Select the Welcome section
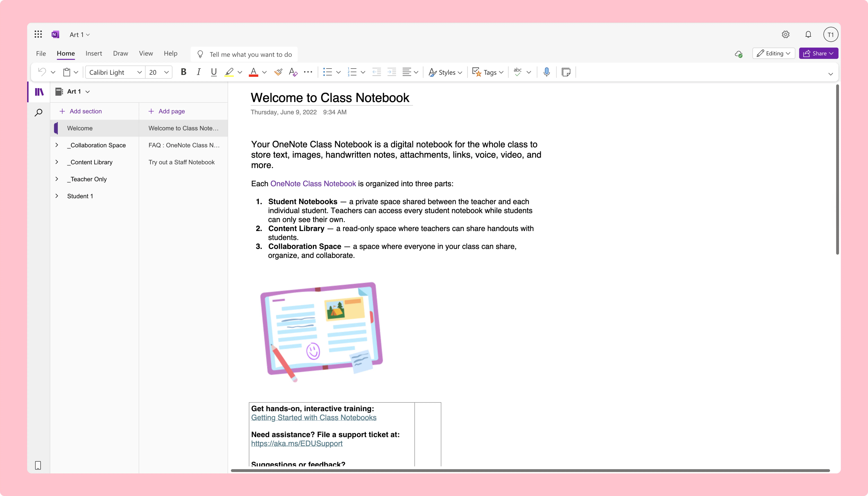The height and width of the screenshot is (496, 868). [94, 128]
